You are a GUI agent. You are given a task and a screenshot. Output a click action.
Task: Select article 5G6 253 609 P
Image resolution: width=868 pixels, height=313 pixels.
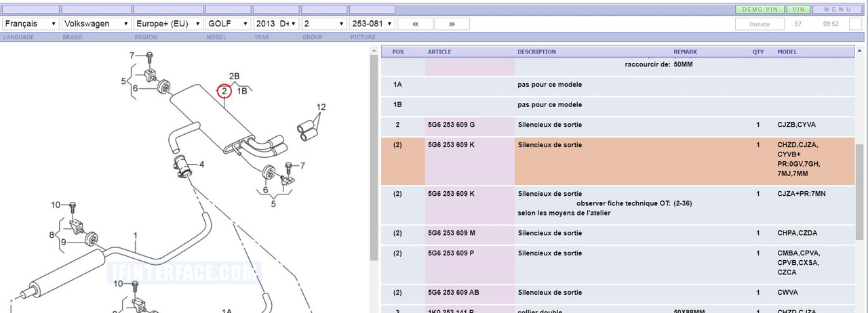pos(451,253)
